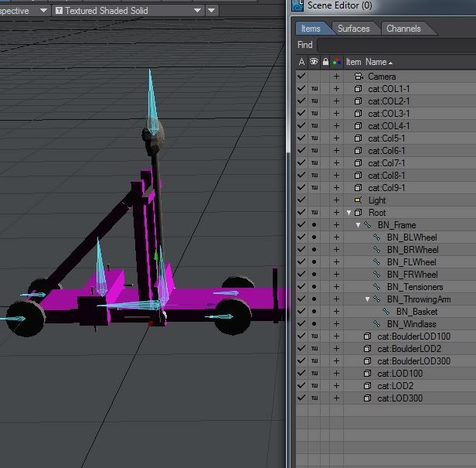The image size is (476, 468).
Task: Collapse the BN_Frame bone tree
Action: coord(358,225)
